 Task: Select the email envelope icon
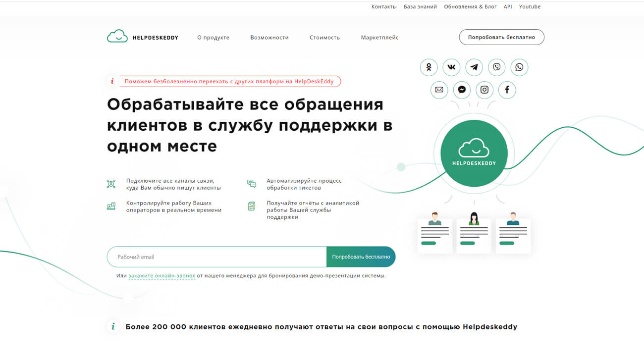(x=439, y=90)
